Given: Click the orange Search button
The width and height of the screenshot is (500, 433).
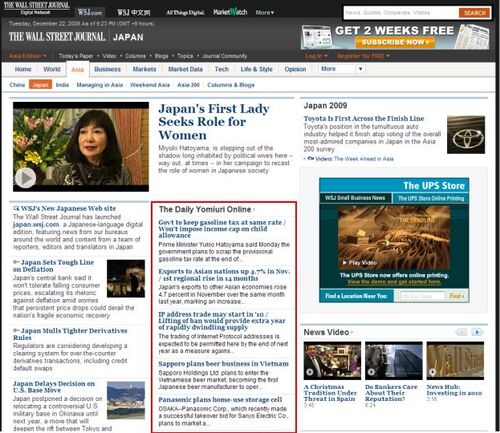Looking at the screenshot, I should tap(474, 13).
